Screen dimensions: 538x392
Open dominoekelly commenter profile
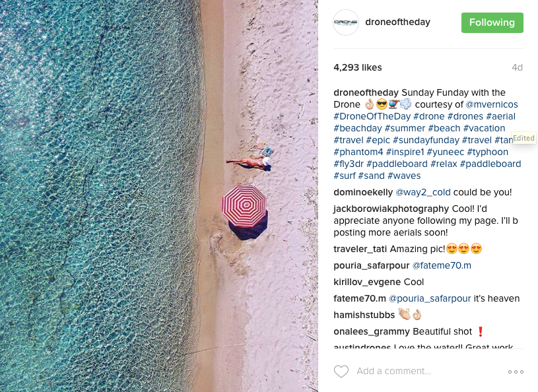(x=363, y=192)
